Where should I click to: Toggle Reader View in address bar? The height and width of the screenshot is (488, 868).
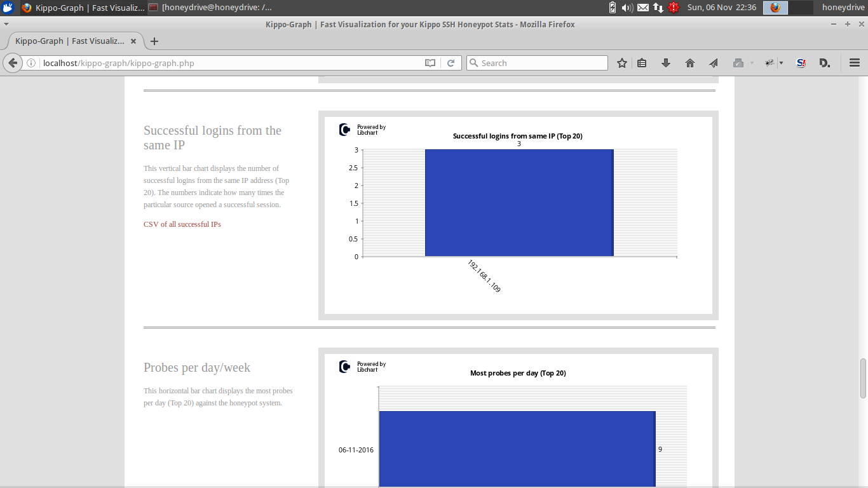click(430, 63)
